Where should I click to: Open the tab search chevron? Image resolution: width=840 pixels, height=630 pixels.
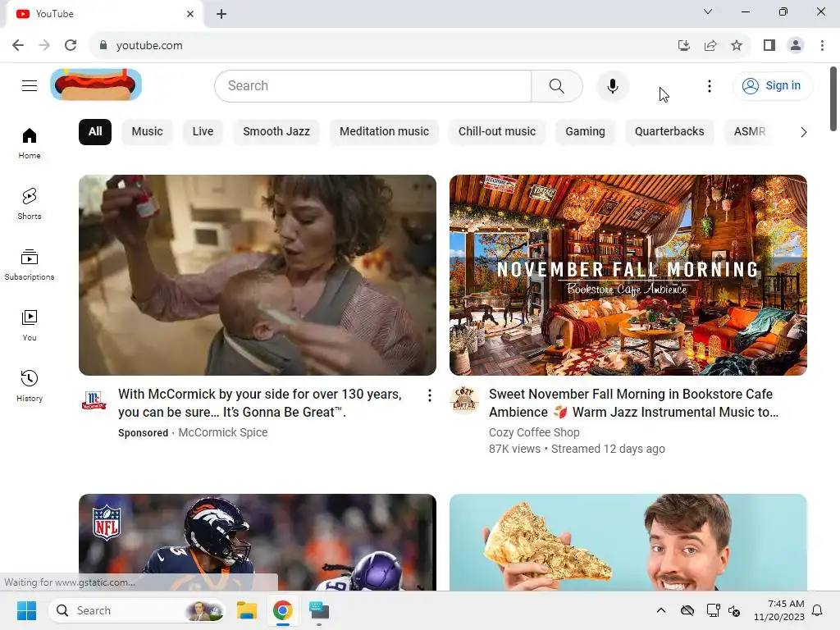708,11
